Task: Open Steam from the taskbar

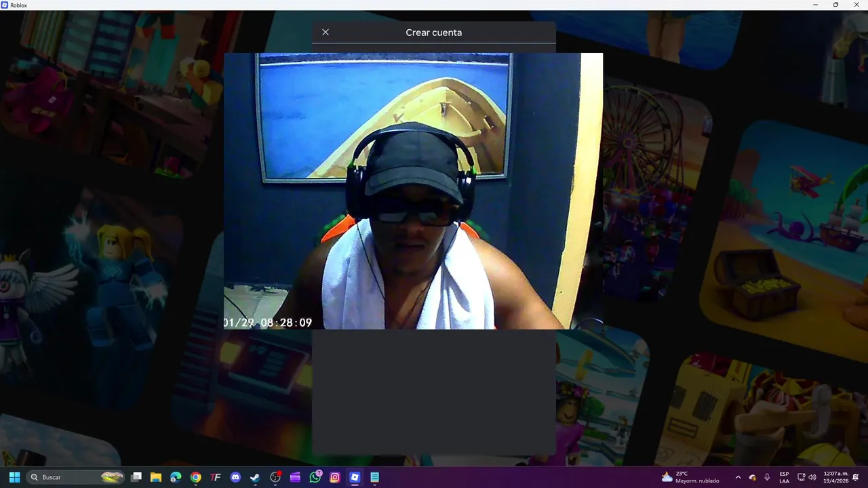Action: [255, 477]
